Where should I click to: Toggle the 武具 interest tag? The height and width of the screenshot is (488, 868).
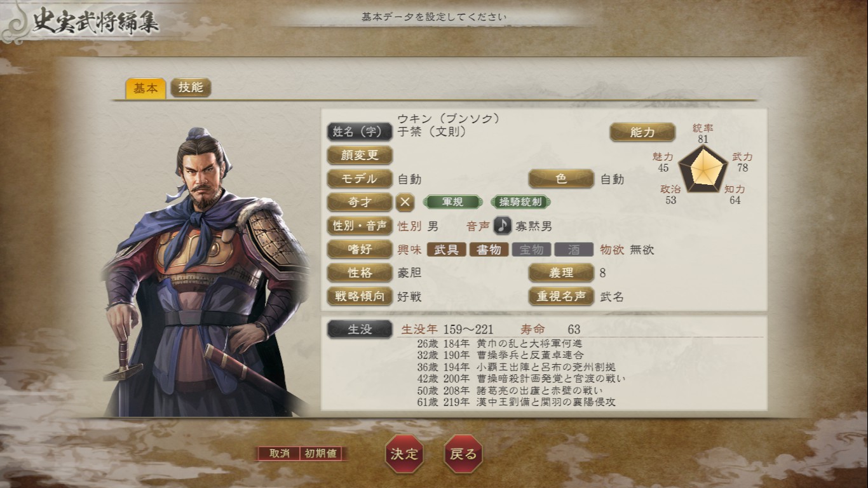click(x=446, y=250)
